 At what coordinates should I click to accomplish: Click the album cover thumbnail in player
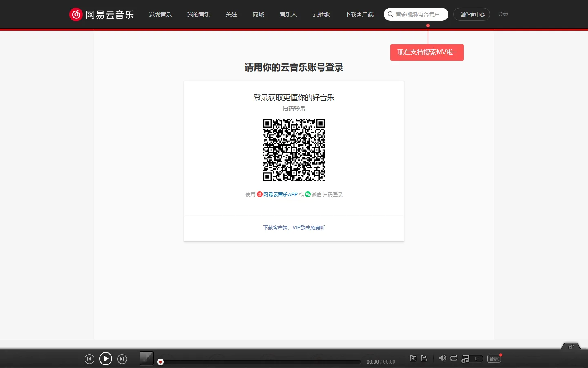[147, 358]
